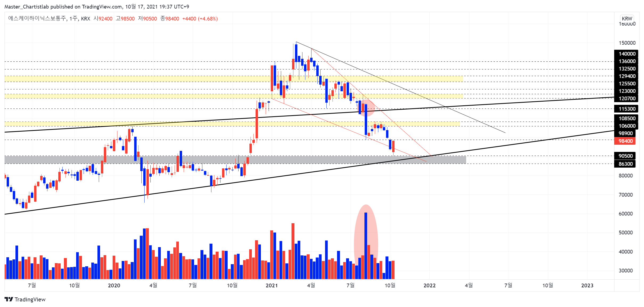Click the 80000 axis value

[x=626, y=176]
